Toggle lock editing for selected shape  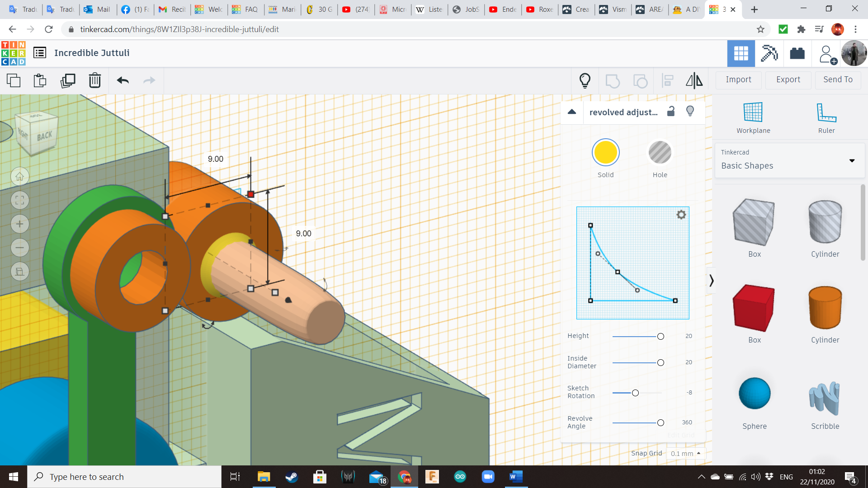point(671,112)
